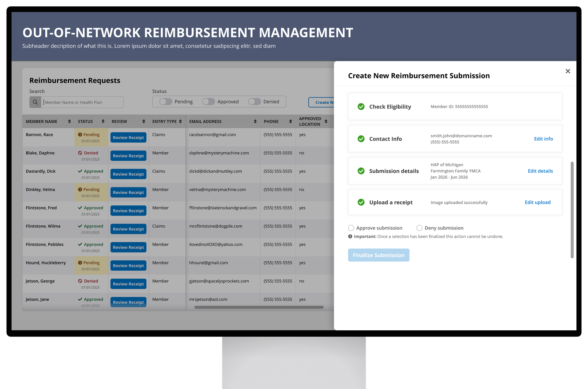Toggle the Approved status filter switch
This screenshot has width=588, height=389.
pos(208,101)
